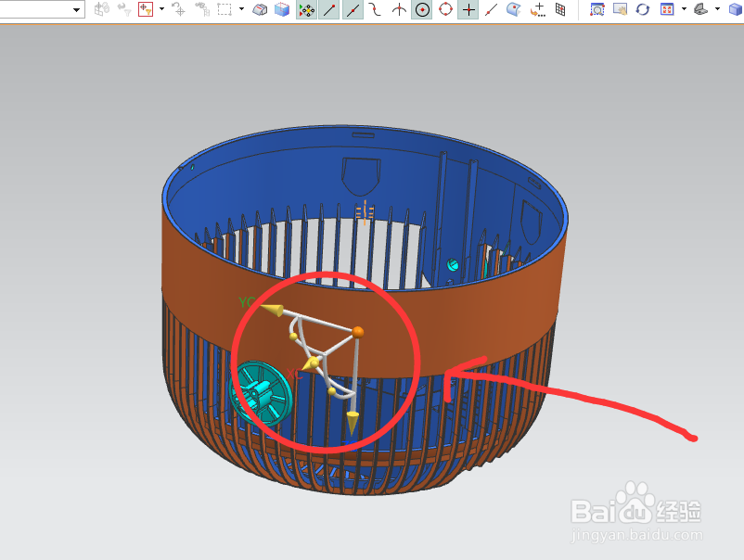Click the Reset Filters icon
Image resolution: width=744 pixels, height=560 pixels.
[x=178, y=9]
